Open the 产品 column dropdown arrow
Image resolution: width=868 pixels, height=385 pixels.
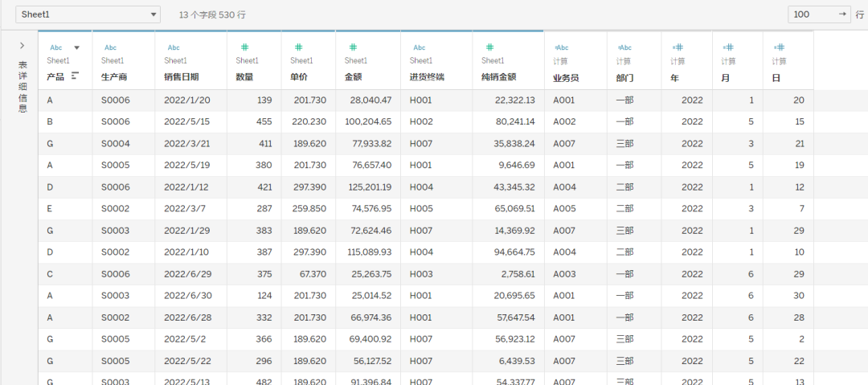click(x=77, y=47)
